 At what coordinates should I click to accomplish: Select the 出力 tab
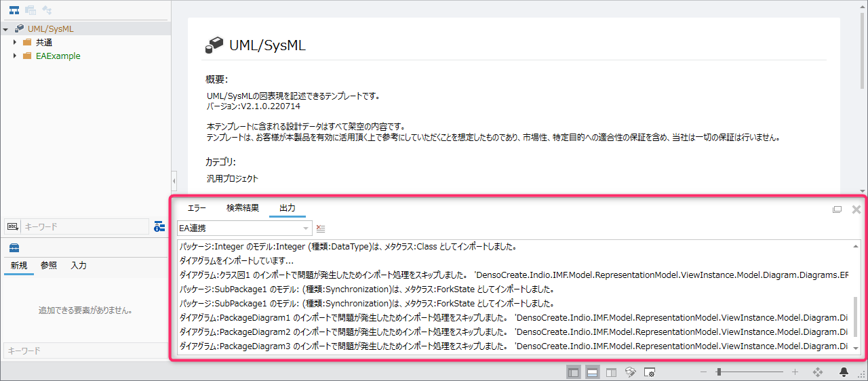point(288,208)
